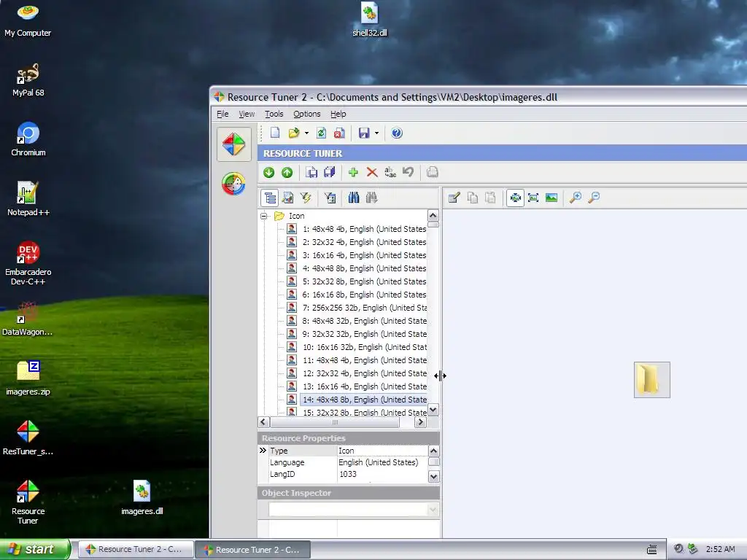This screenshot has width=747, height=560.
Task: Click the Save floppy disk icon
Action: coord(364,133)
